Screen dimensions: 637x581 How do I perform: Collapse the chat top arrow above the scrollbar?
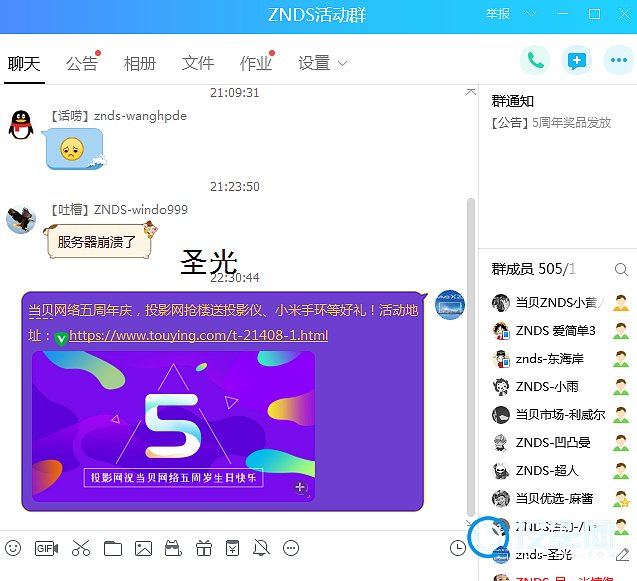(x=471, y=92)
